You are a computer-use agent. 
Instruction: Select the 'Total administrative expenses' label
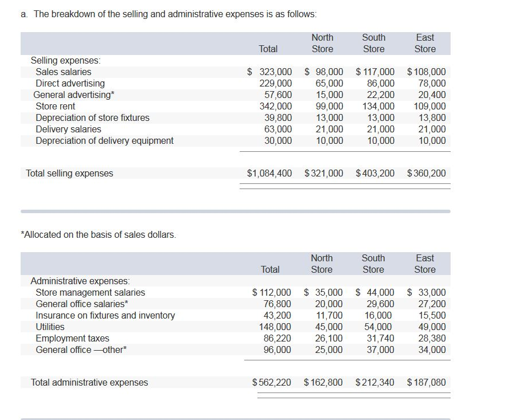89,383
